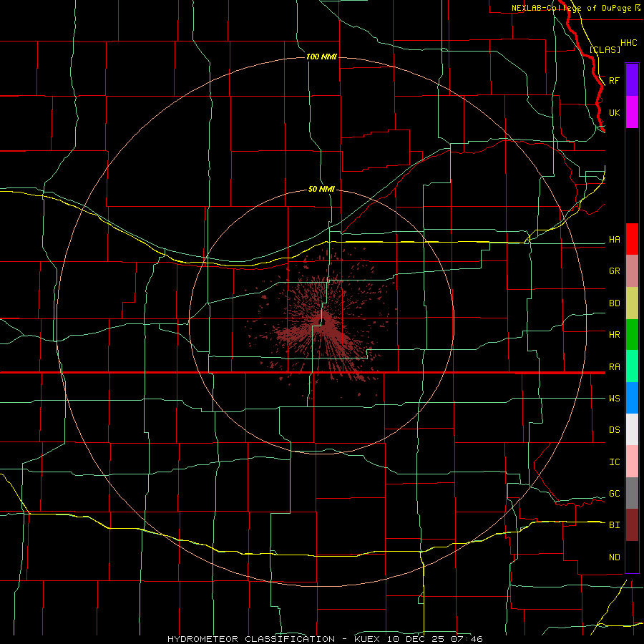Click the 'RA' legend label
Image resolution: width=644 pixels, height=644 pixels.
click(614, 367)
